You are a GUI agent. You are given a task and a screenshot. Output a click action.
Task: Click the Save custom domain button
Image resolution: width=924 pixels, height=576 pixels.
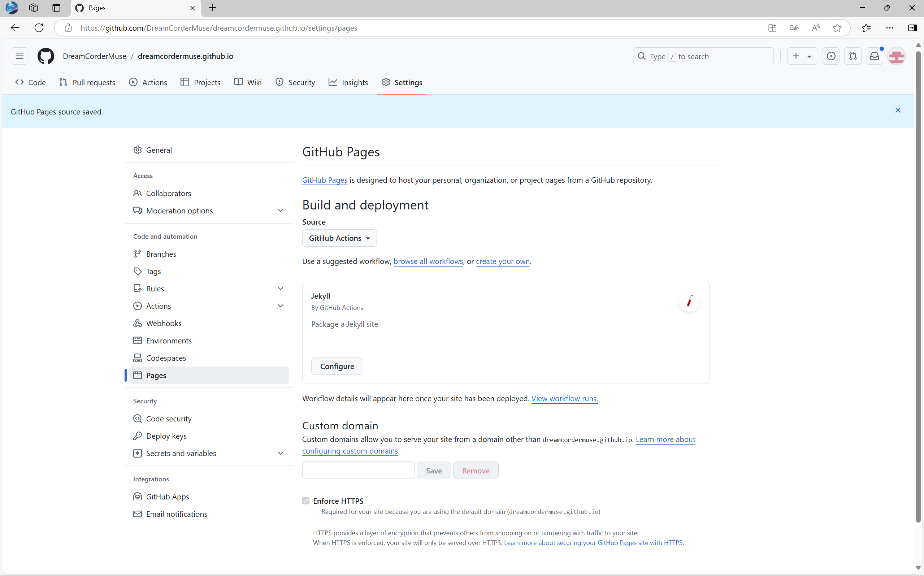coord(434,470)
